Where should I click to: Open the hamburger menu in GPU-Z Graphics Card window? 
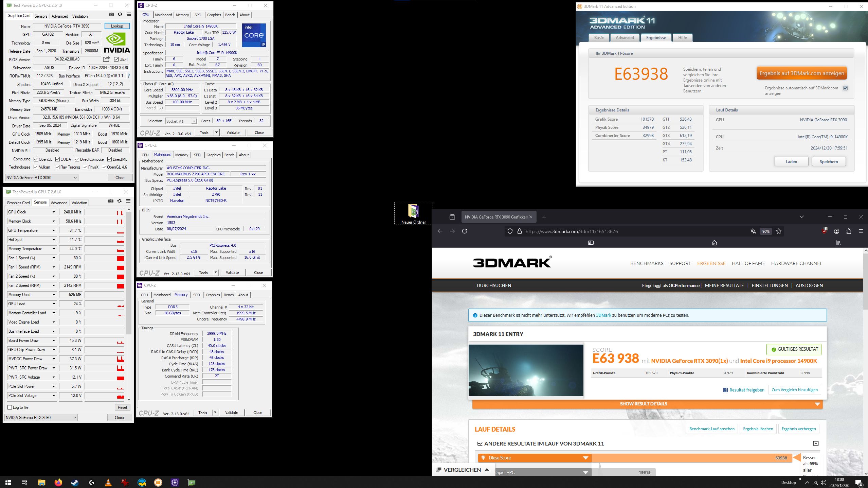[129, 15]
